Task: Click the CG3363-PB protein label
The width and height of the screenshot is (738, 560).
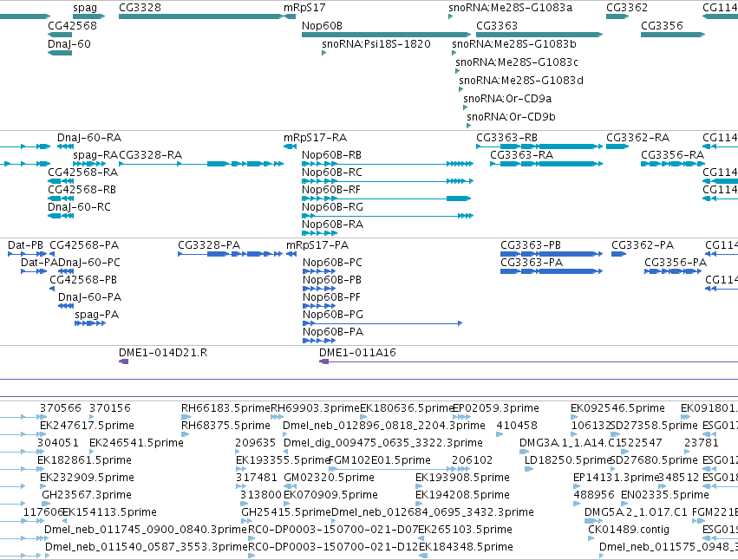Action: click(531, 245)
